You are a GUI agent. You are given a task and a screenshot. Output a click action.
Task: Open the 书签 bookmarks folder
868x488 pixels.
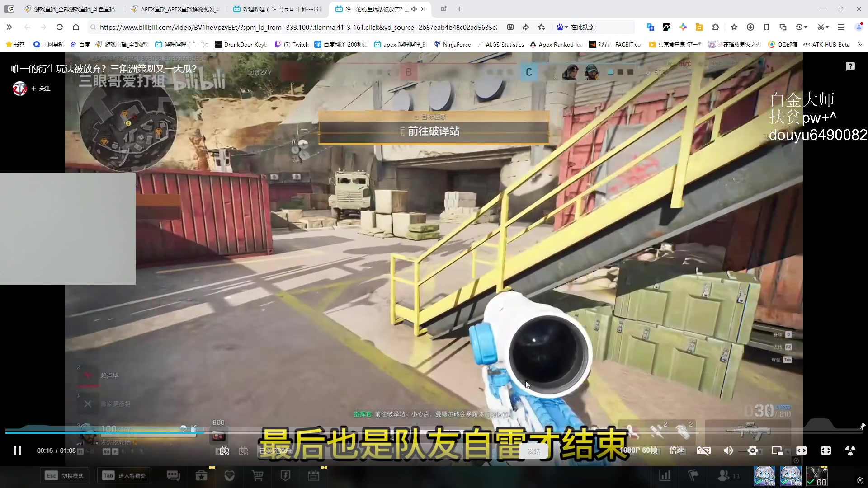point(15,44)
